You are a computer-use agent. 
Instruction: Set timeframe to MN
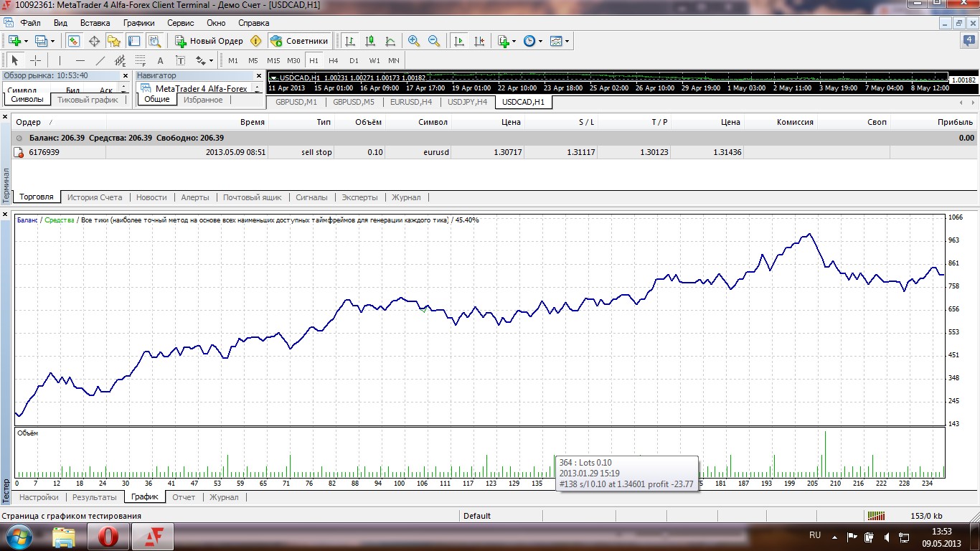click(x=394, y=60)
